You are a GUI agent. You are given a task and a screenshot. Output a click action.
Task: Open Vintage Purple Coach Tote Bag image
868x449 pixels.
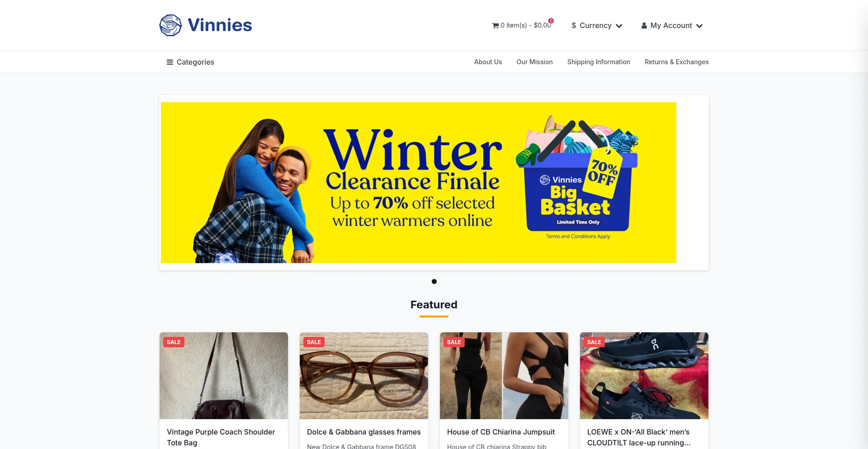point(224,376)
